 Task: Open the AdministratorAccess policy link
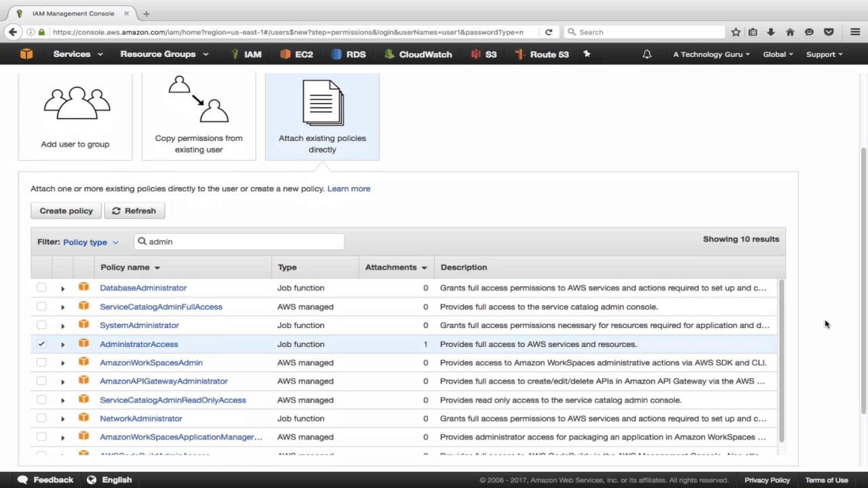139,344
